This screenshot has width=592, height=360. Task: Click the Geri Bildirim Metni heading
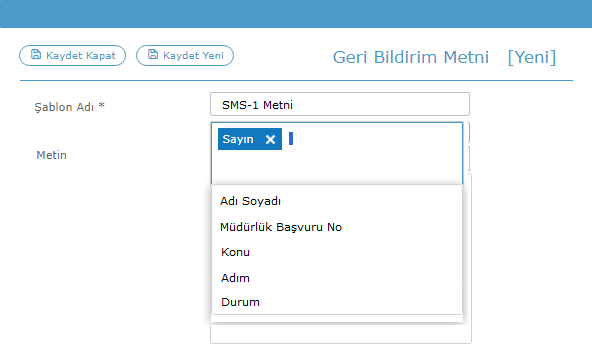click(x=411, y=57)
